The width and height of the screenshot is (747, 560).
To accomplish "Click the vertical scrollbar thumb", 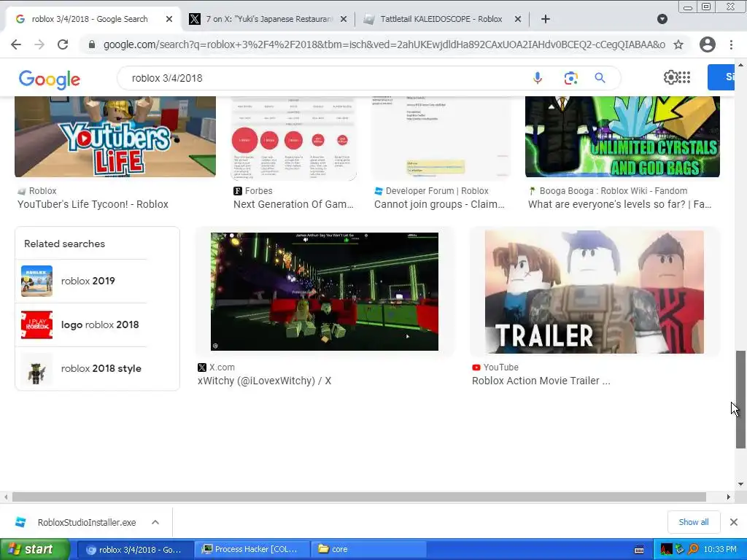I will point(740,399).
